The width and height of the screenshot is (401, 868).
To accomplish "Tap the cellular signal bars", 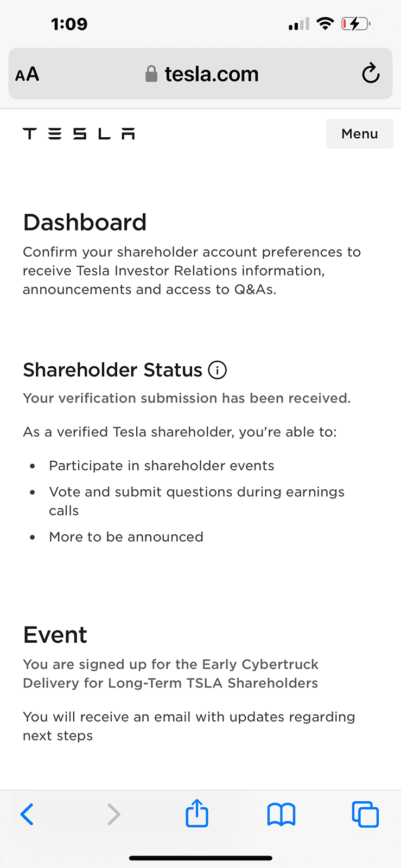I will (x=299, y=24).
